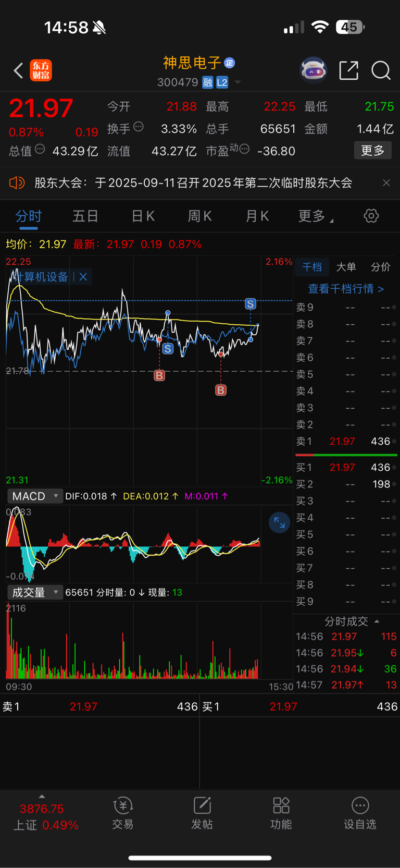400x868 pixels.
Task: Click the 更多 quote details button
Action: [x=372, y=151]
